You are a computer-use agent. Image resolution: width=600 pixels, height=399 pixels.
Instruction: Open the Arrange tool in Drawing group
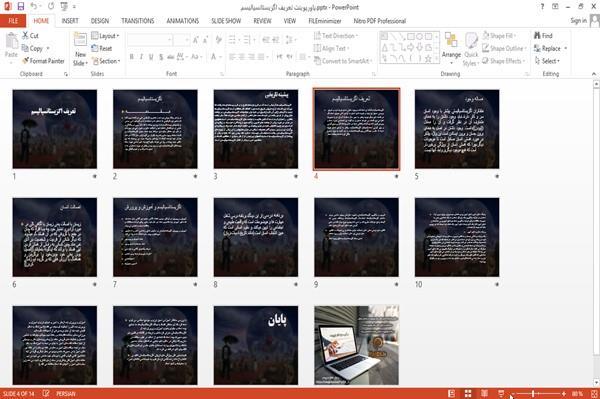(451, 47)
